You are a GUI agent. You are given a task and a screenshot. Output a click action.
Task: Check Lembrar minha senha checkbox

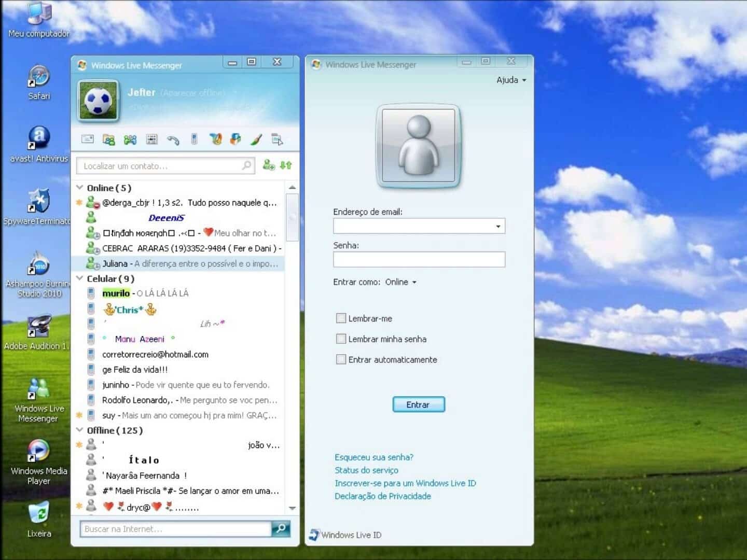coord(341,339)
